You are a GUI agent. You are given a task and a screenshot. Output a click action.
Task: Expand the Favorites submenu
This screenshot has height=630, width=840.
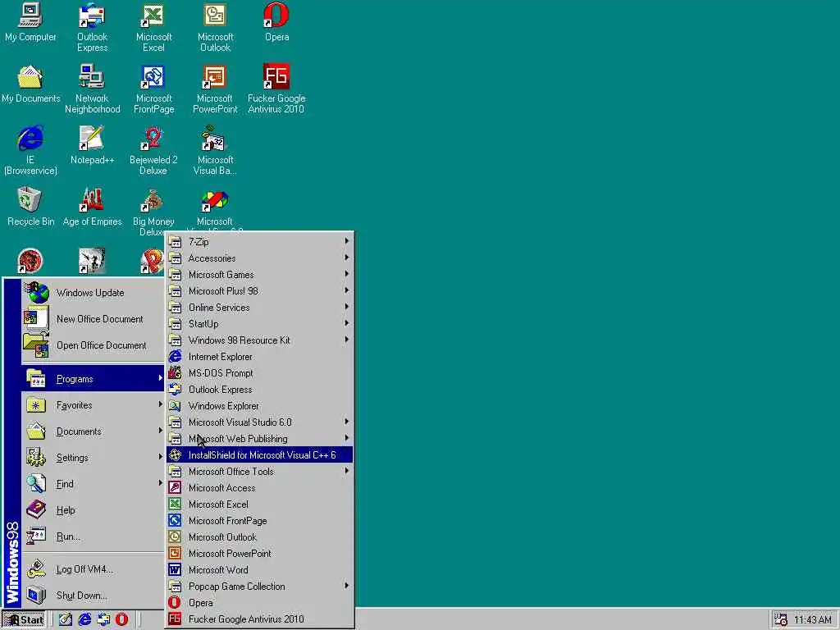click(93, 405)
